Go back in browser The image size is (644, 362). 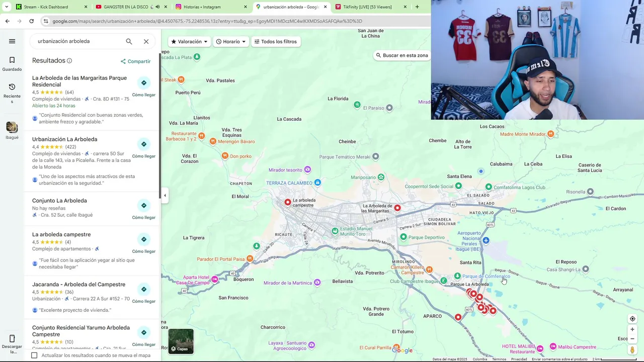pyautogui.click(x=7, y=21)
